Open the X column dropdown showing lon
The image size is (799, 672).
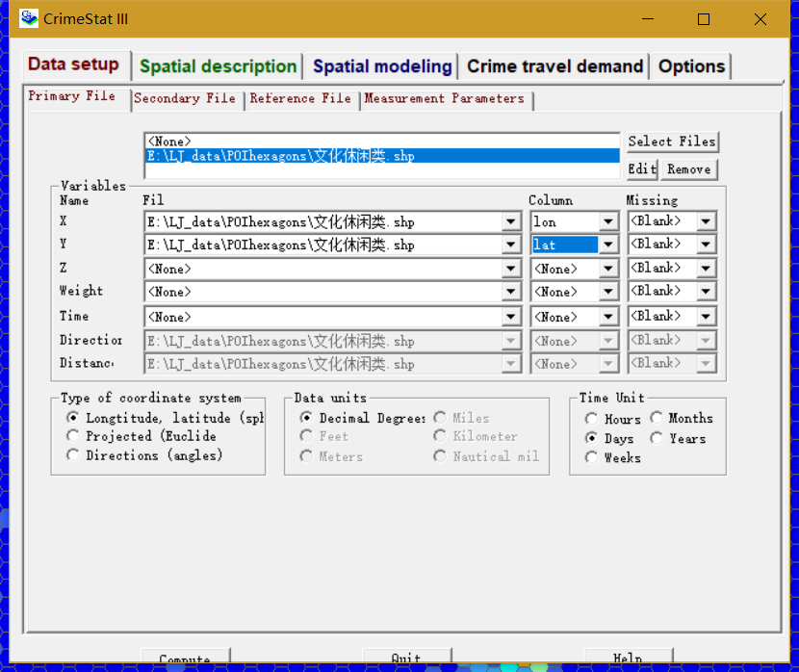[x=607, y=221]
